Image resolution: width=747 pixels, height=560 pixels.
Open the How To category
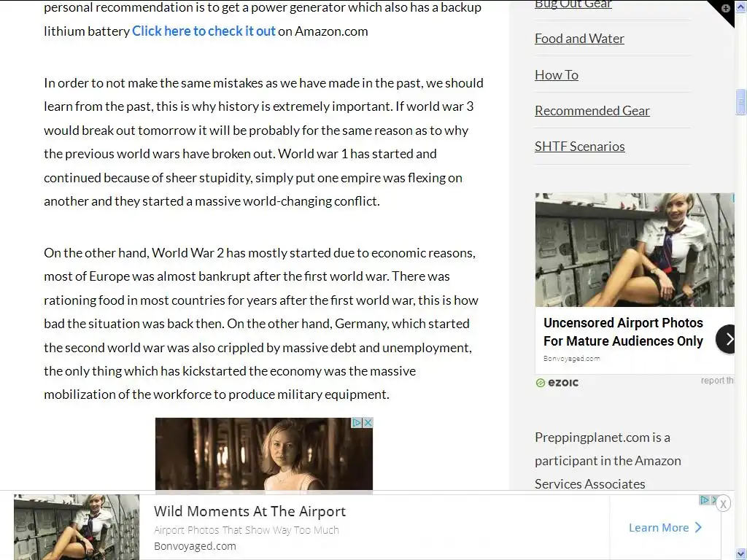click(x=557, y=75)
